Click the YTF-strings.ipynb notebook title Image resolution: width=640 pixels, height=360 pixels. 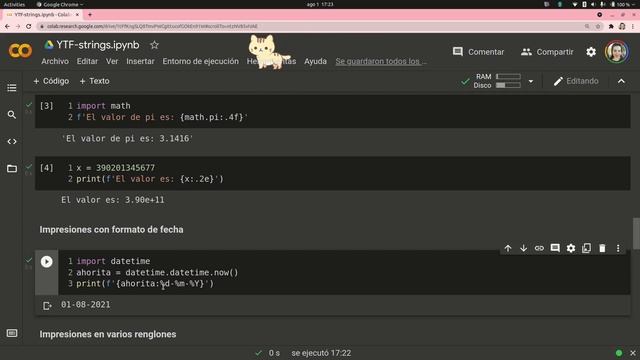[98, 45]
